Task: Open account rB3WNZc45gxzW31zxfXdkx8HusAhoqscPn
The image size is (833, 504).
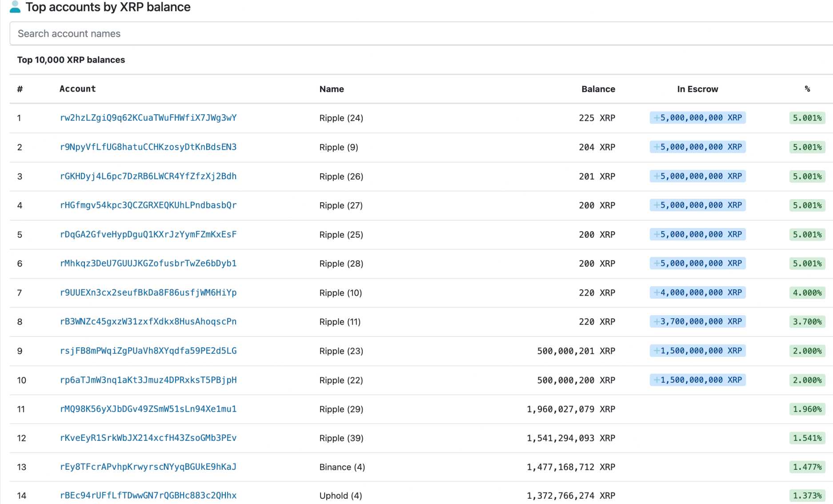Action: pyautogui.click(x=148, y=322)
